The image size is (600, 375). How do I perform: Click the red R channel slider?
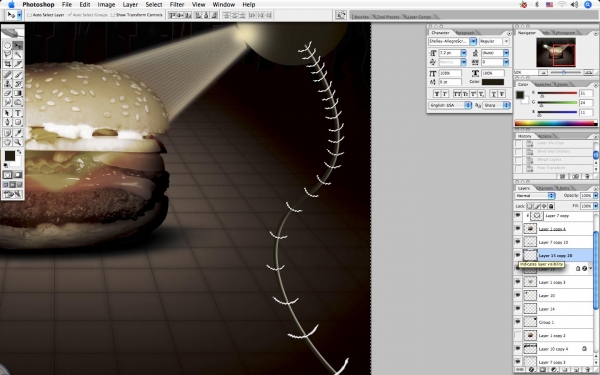tap(557, 93)
